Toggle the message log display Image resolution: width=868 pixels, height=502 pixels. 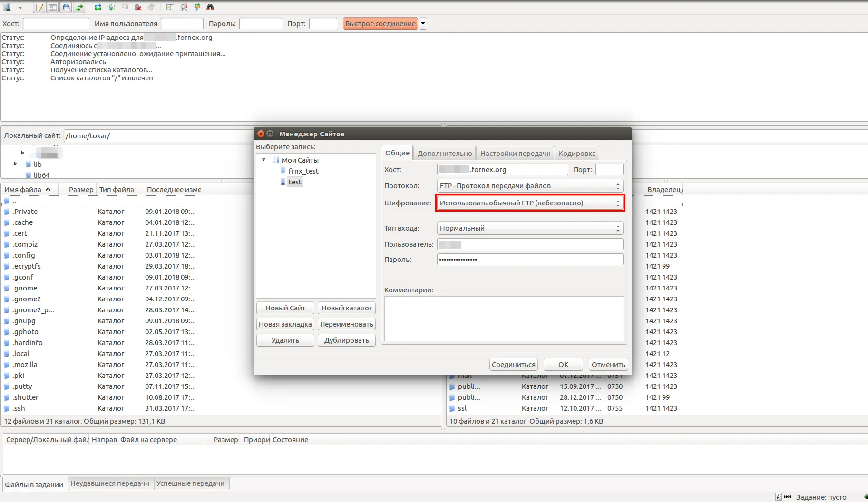click(39, 7)
